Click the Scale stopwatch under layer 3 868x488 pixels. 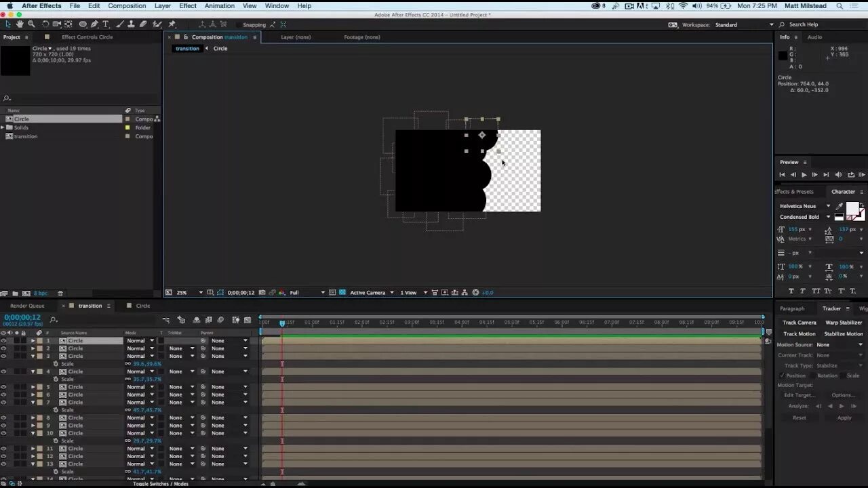pos(56,364)
